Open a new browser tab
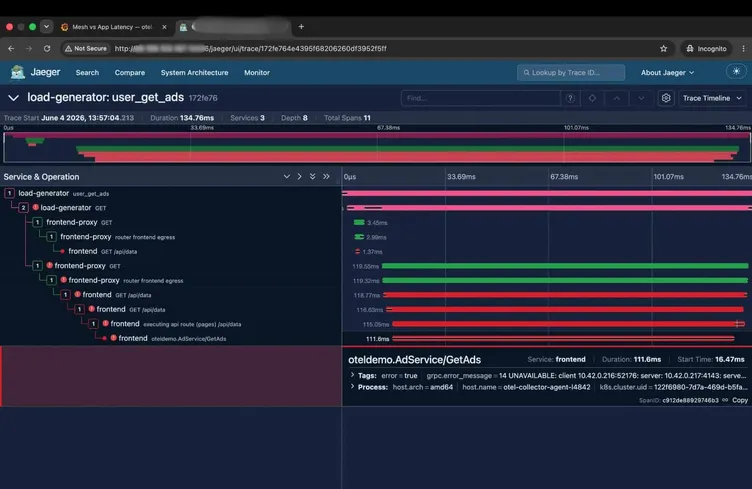Image resolution: width=752 pixels, height=489 pixels. pos(301,27)
